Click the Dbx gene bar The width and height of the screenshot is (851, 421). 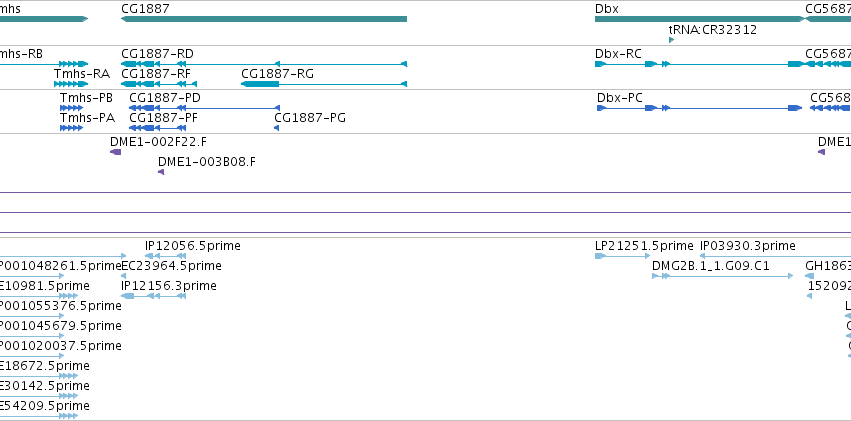pos(700,19)
